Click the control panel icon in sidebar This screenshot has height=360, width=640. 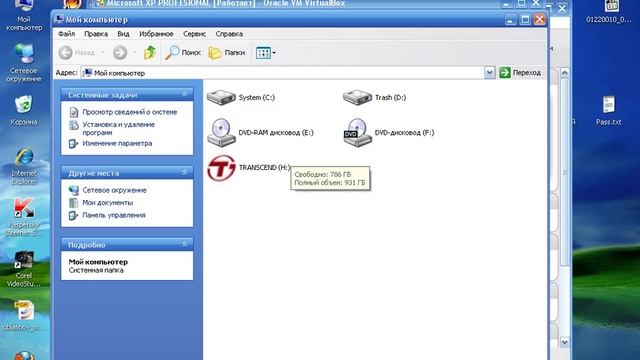click(x=73, y=215)
